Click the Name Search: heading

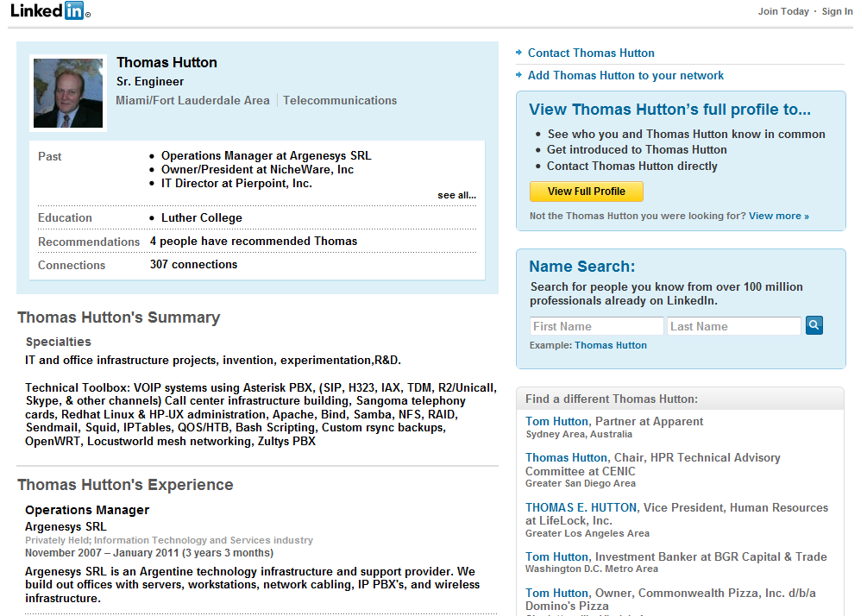point(582,267)
